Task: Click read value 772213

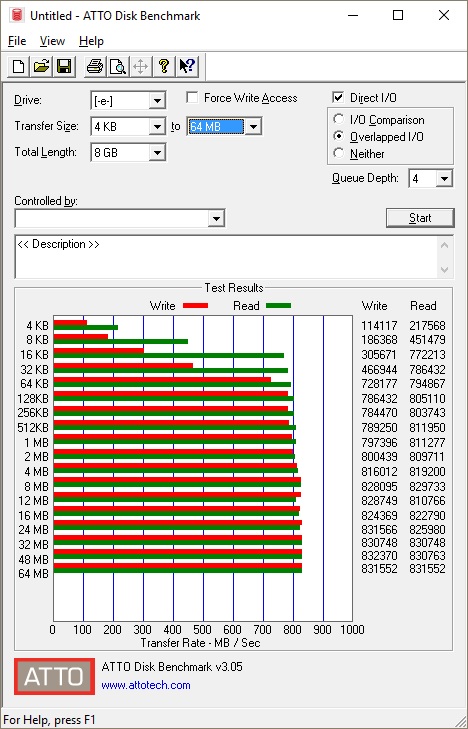Action: pyautogui.click(x=427, y=355)
